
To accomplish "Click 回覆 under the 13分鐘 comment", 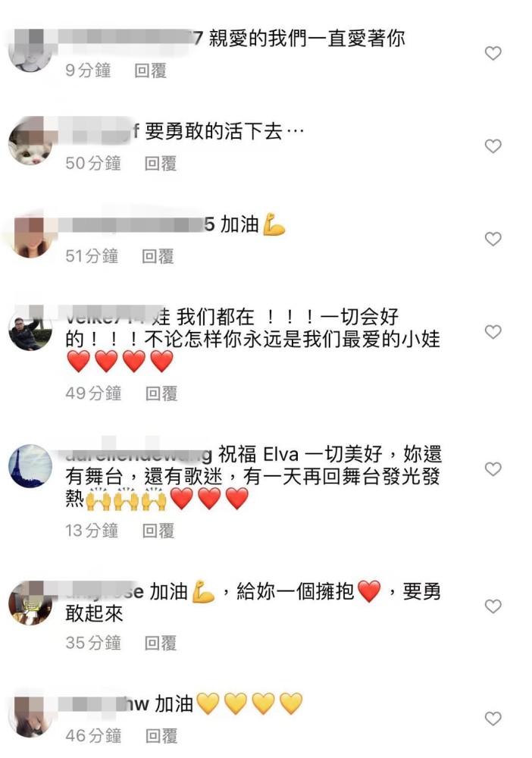I will tap(158, 531).
